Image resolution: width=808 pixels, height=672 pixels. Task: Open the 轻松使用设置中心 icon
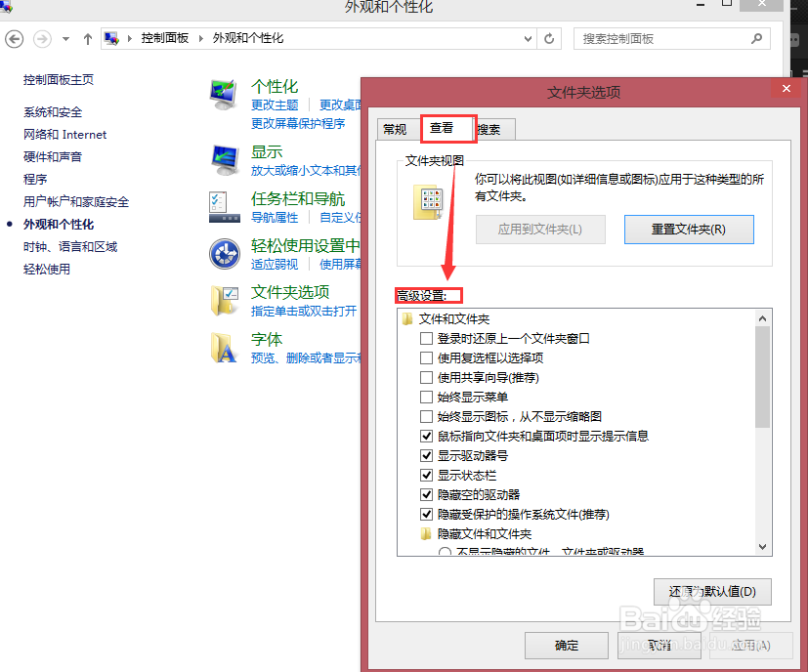(x=224, y=253)
